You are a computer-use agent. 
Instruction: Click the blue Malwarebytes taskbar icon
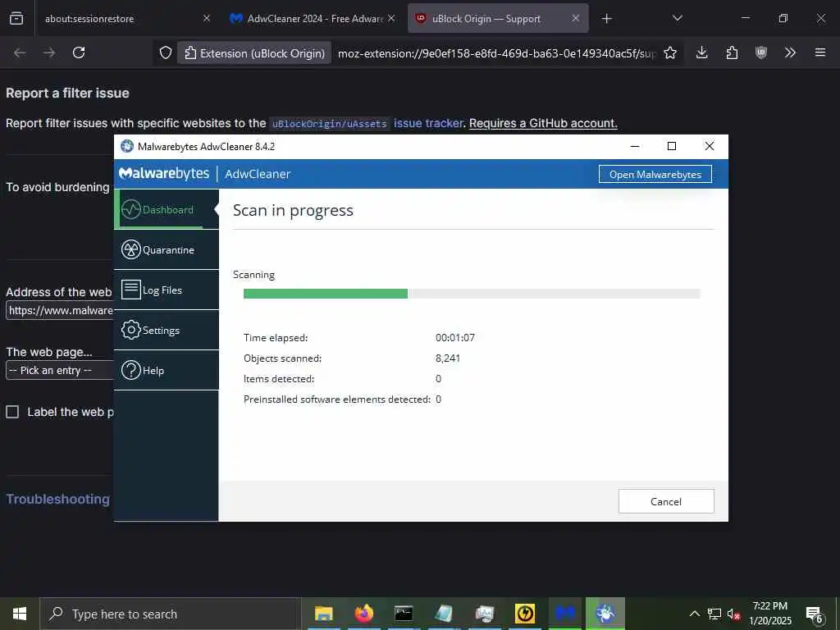click(x=564, y=614)
